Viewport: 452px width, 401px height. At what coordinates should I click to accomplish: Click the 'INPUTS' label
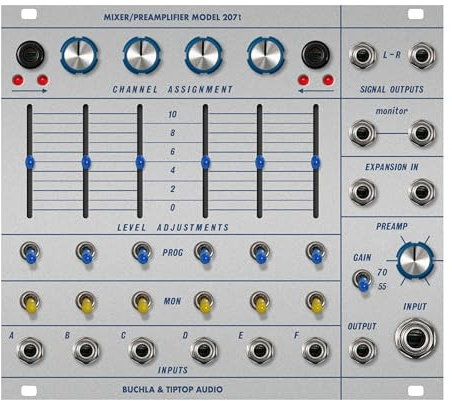[x=173, y=370]
